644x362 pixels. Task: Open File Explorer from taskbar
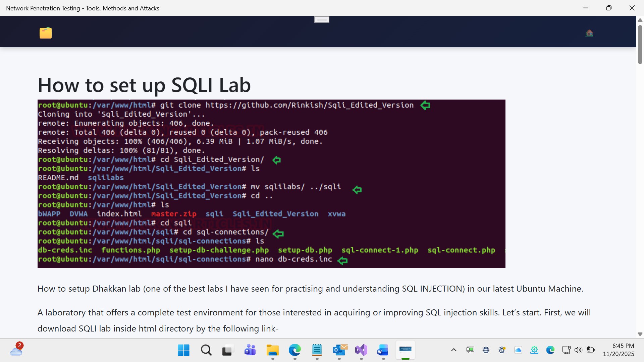(x=272, y=350)
